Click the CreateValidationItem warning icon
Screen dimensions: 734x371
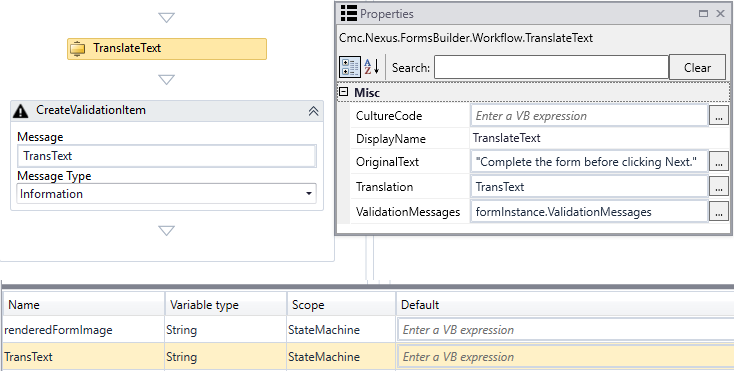click(x=21, y=111)
